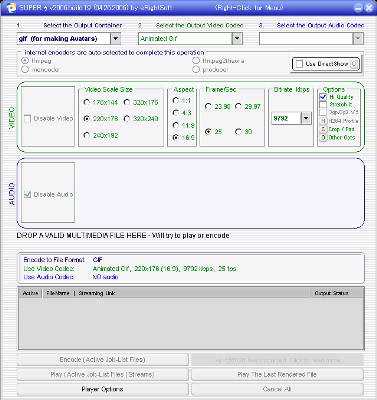Open the H264 Profile option icon
Viewport: 377px width, 400px height.
tap(323, 121)
